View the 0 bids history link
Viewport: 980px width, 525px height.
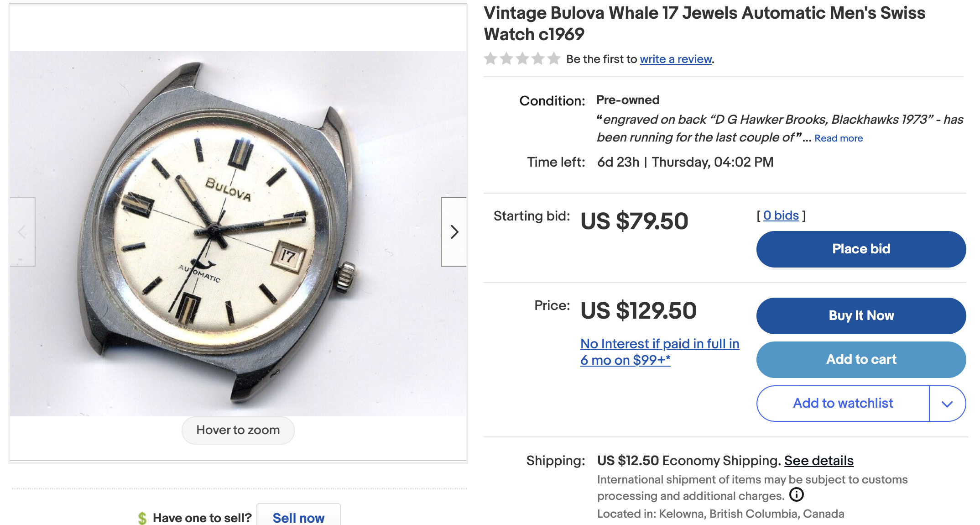[781, 215]
